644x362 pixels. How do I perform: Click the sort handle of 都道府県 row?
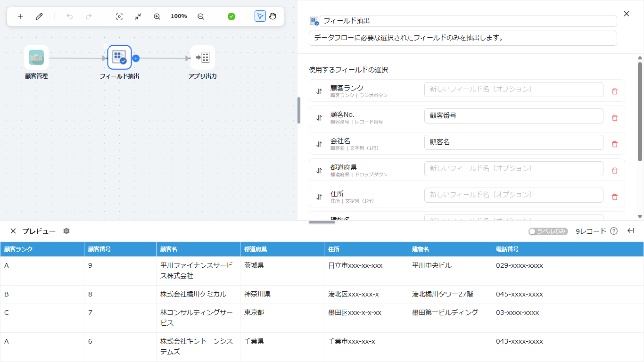pyautogui.click(x=319, y=171)
